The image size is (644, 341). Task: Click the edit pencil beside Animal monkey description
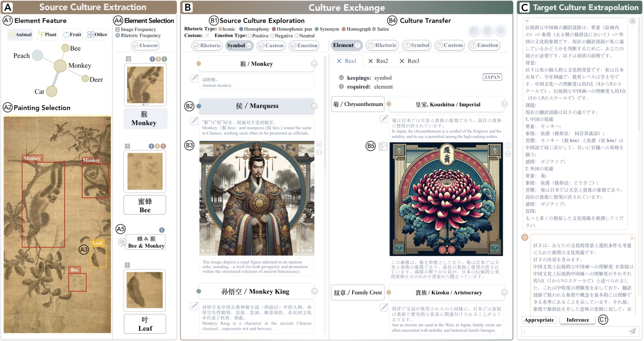[194, 79]
